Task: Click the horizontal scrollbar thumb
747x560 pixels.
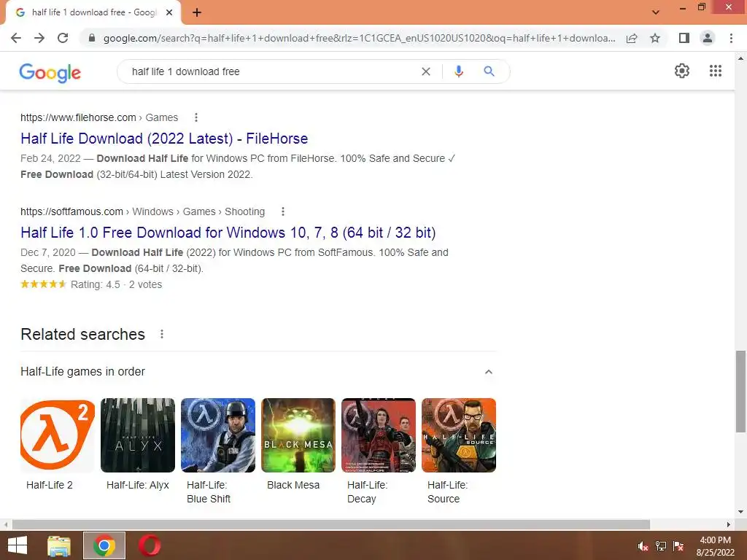Action: point(331,524)
